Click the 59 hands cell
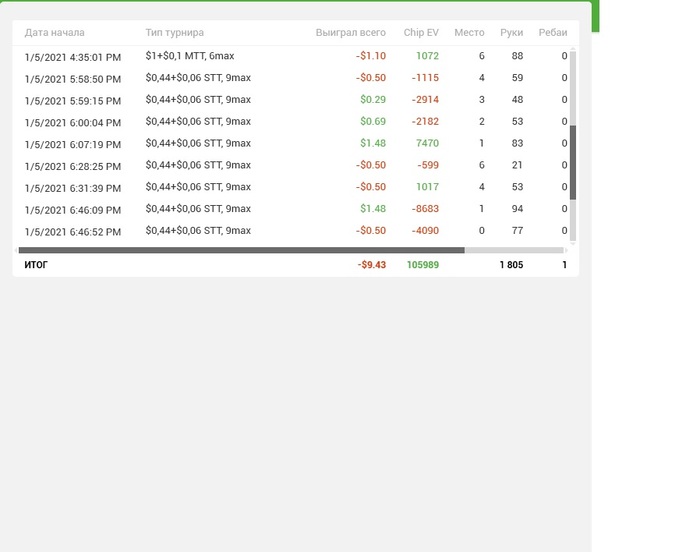Image resolution: width=700 pixels, height=552 pixels. [x=517, y=78]
